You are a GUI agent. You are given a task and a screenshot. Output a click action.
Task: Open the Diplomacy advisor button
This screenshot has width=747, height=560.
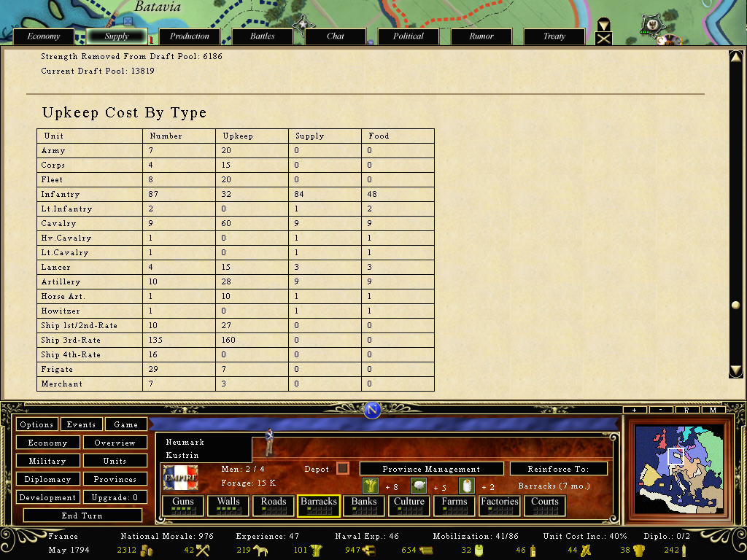pyautogui.click(x=47, y=479)
